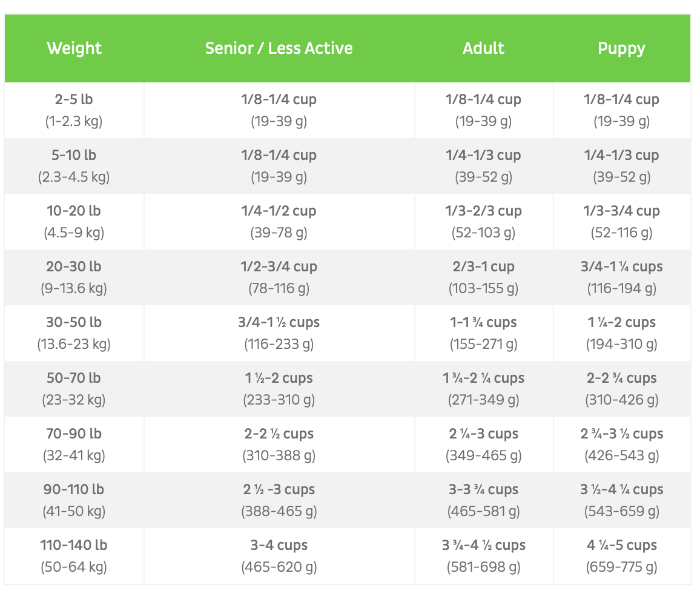Click the adult 2/3-1 cup cell

[x=483, y=277]
